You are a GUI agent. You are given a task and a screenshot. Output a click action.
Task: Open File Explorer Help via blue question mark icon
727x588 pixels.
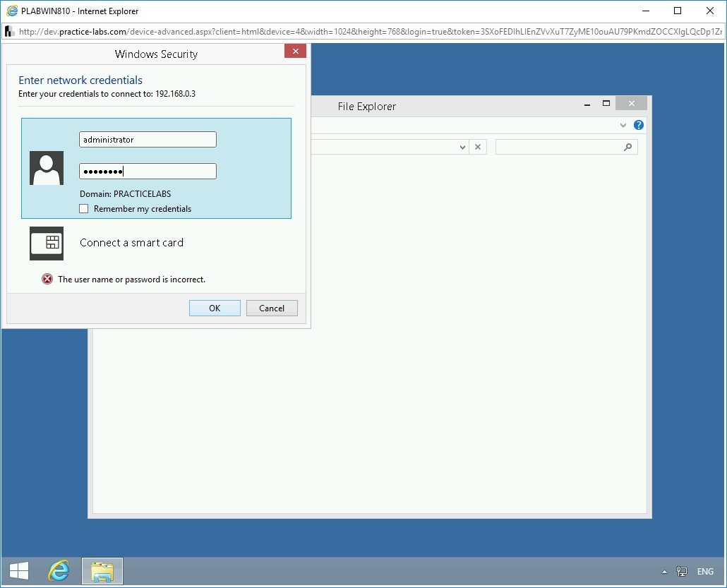point(639,125)
